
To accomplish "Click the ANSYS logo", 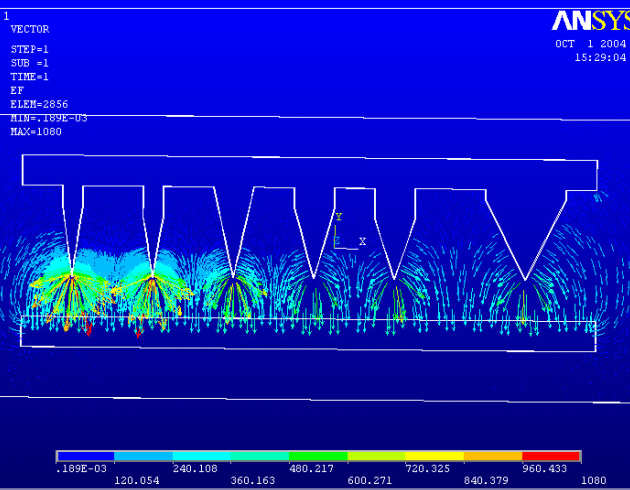I will click(590, 21).
